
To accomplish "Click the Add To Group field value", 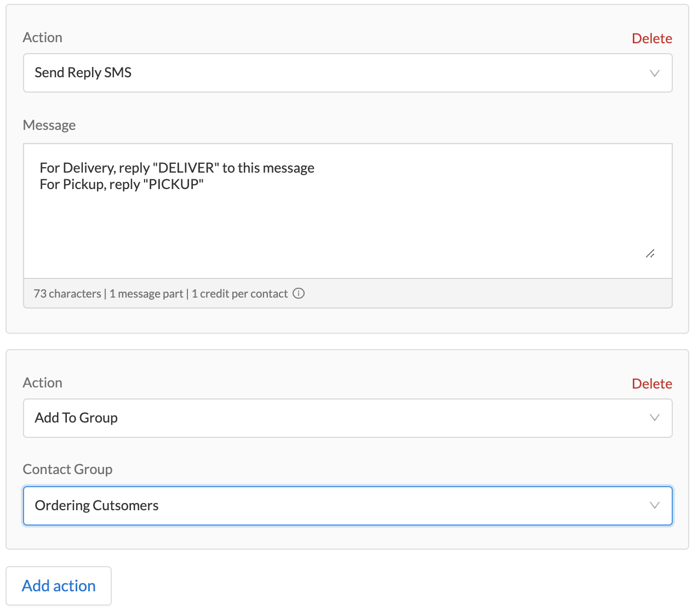I will tap(76, 418).
